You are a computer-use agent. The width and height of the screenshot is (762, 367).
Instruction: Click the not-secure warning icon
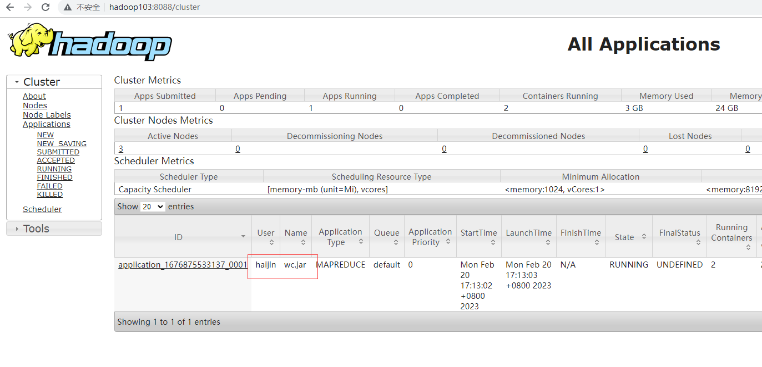68,7
